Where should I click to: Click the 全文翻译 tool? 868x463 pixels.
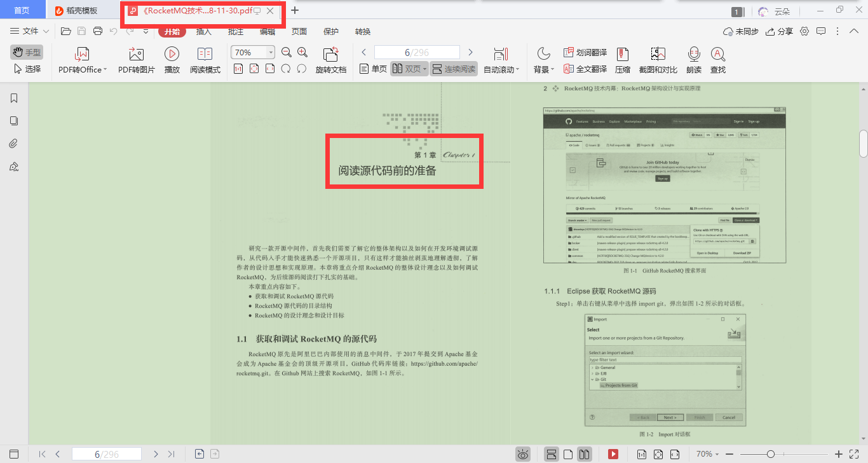pyautogui.click(x=585, y=69)
